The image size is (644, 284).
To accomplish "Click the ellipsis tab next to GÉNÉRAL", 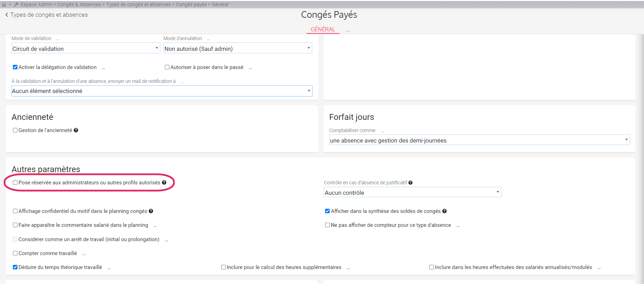I will (348, 30).
